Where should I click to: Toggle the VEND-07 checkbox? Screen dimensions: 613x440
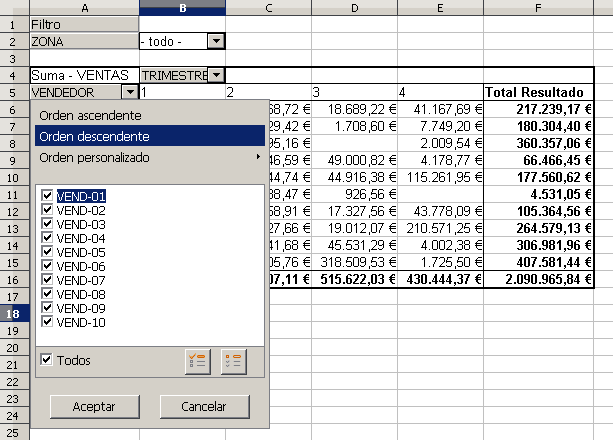[x=47, y=280]
